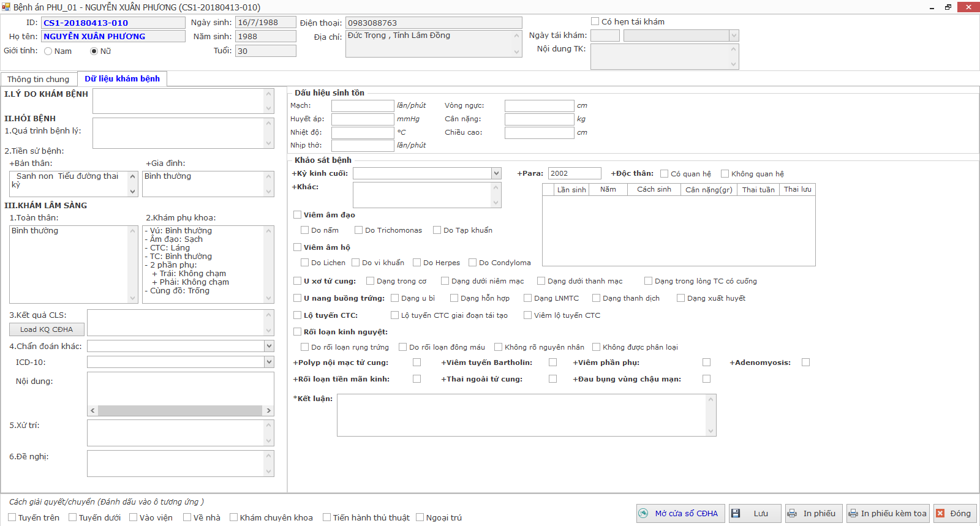This screenshot has width=980, height=526.
Task: Click the application icon in the title bar
Action: [6, 7]
